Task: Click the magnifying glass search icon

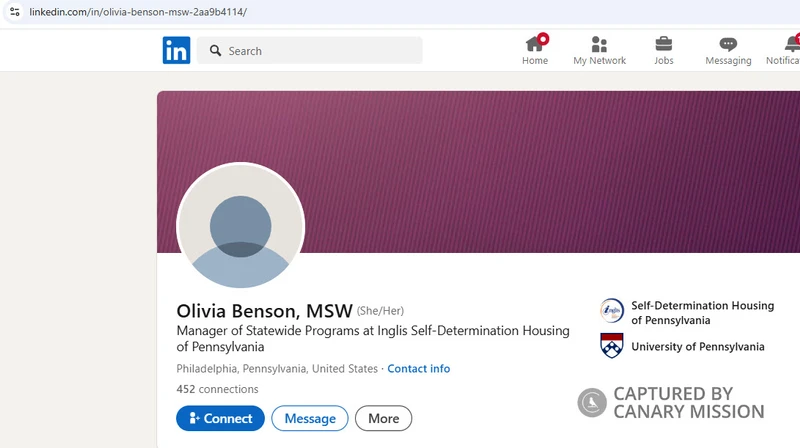Action: [x=215, y=51]
